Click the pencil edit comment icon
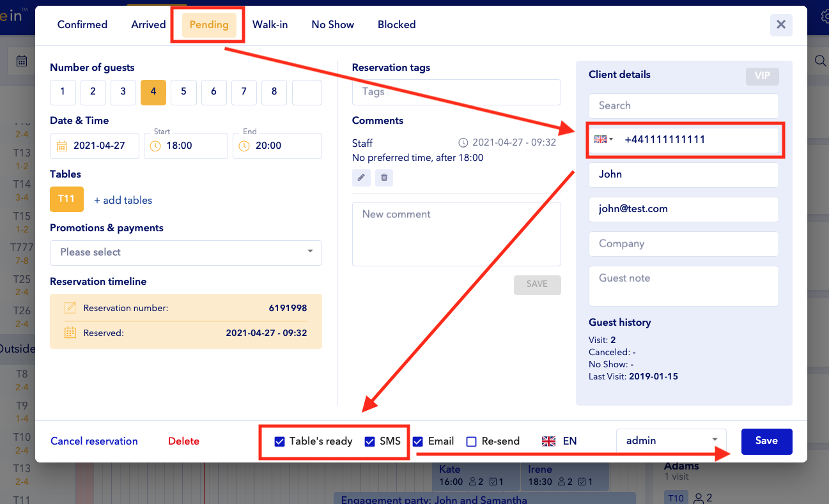 [361, 178]
